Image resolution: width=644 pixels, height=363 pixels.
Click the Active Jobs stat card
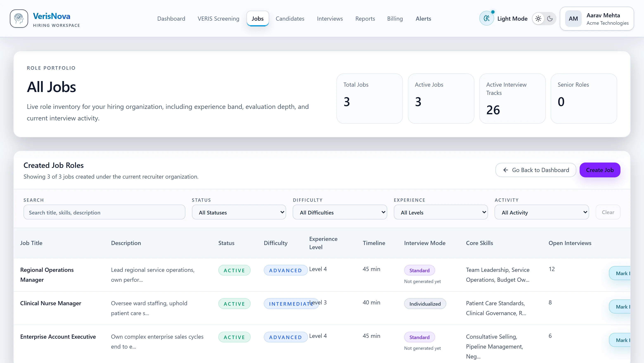pyautogui.click(x=441, y=98)
